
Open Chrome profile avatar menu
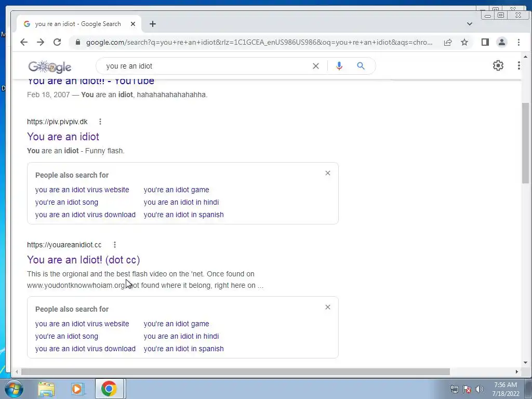(x=502, y=42)
